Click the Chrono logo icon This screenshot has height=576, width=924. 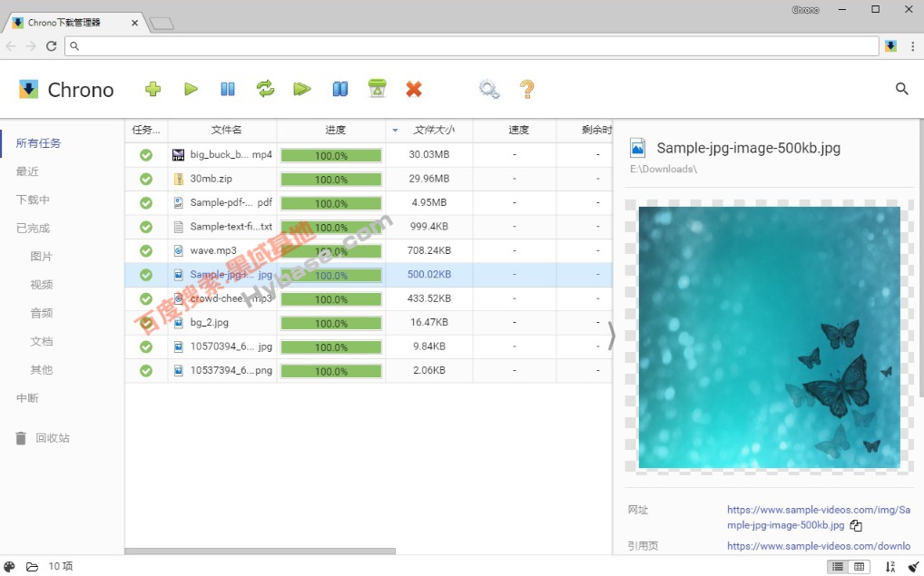click(28, 90)
